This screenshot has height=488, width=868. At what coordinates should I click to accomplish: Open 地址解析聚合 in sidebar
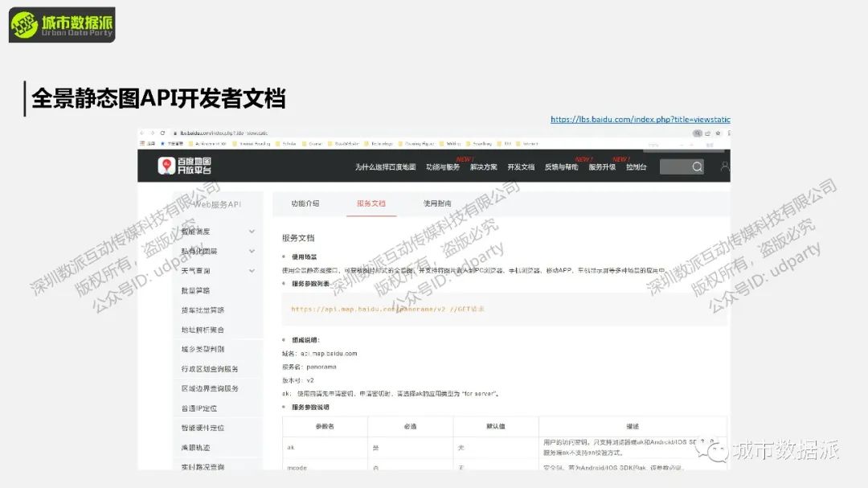[x=203, y=330]
